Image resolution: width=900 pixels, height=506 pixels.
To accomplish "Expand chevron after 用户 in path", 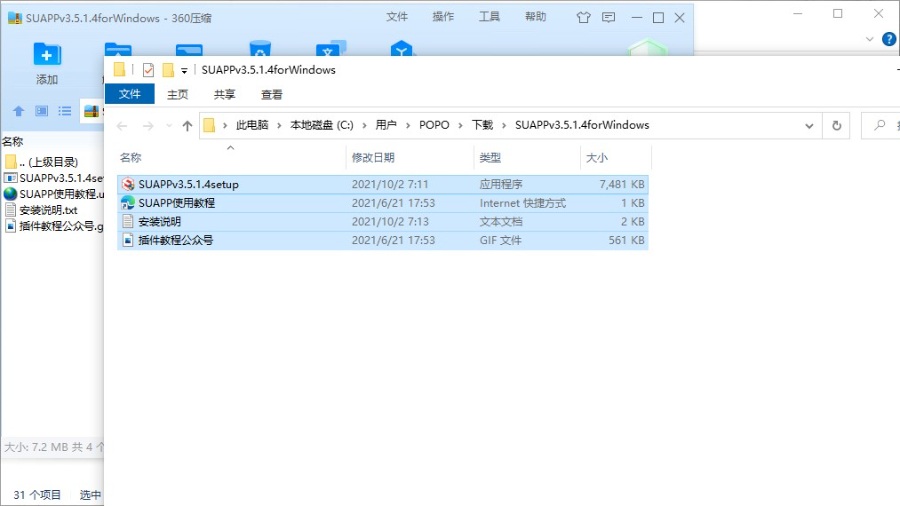I will pos(408,125).
